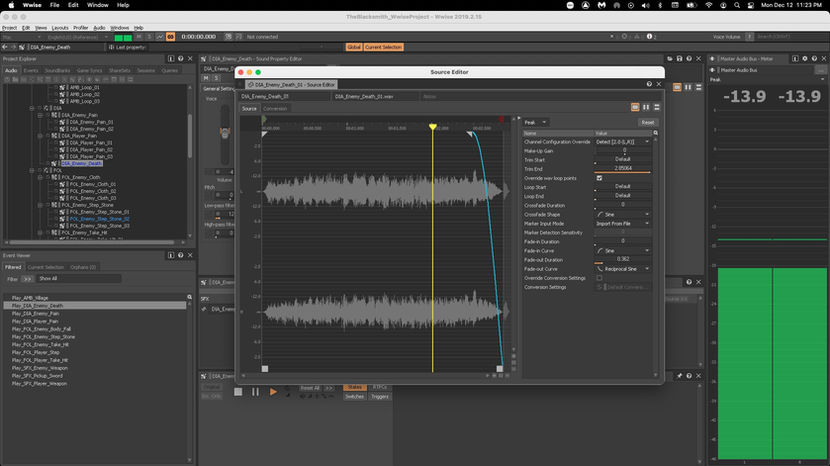Open Event Viewer help icon
830x466 pixels.
click(181, 255)
